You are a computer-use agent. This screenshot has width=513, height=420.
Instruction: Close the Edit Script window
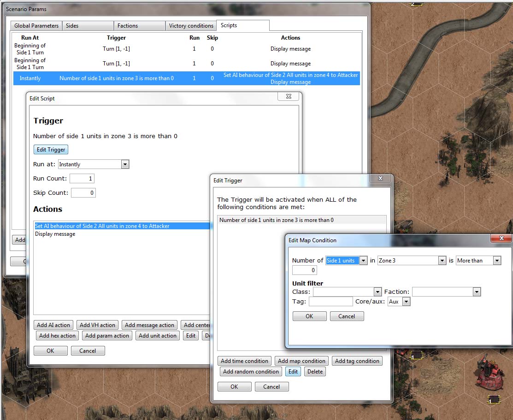(289, 97)
